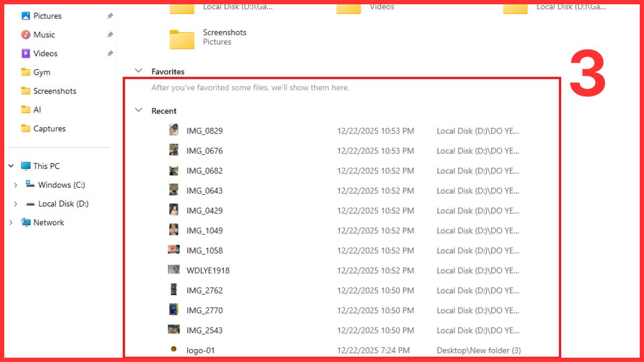The height and width of the screenshot is (362, 644).
Task: Click IMG_2770 thumbnail icon
Action: click(x=173, y=309)
